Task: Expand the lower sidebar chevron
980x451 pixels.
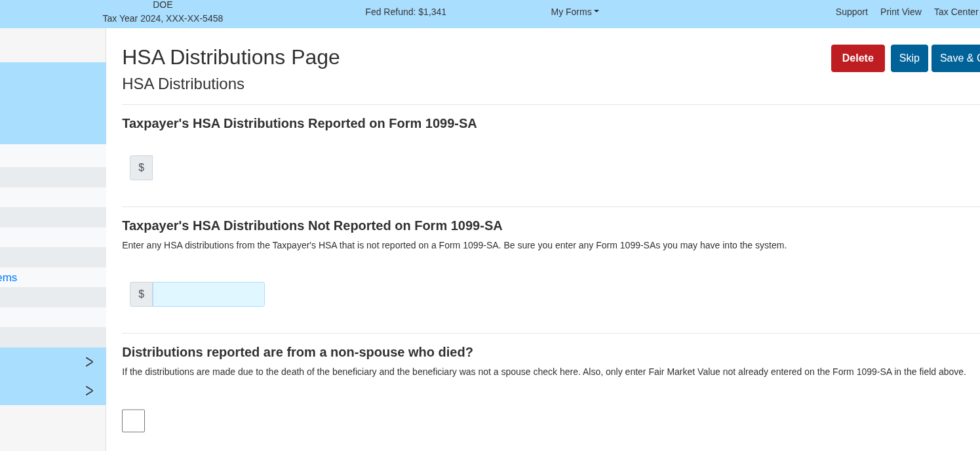Action: 89,391
